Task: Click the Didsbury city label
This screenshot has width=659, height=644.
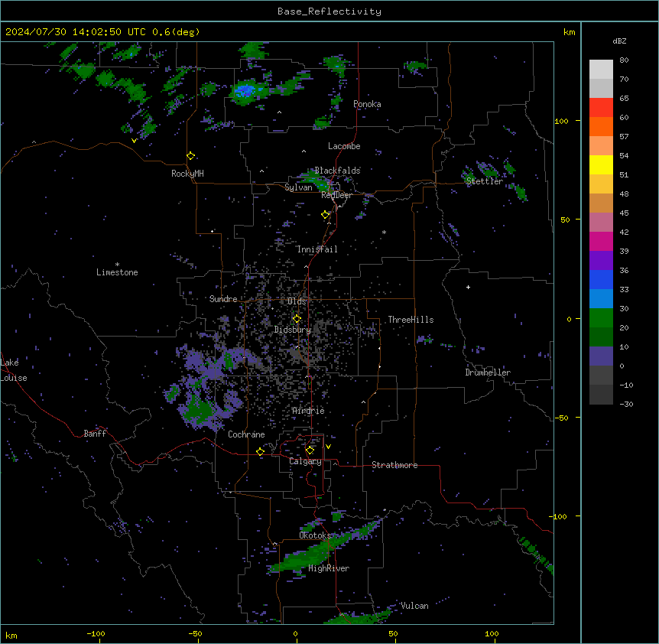Action: click(x=293, y=330)
